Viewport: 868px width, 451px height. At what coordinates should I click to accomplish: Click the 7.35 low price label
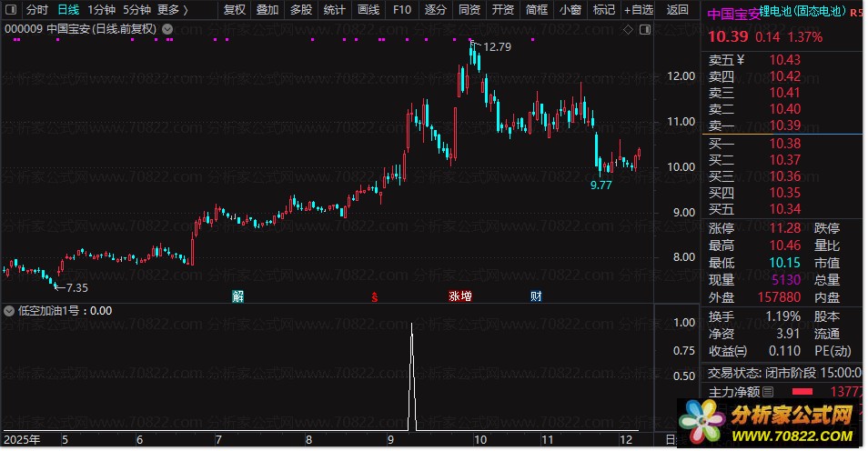click(x=77, y=287)
